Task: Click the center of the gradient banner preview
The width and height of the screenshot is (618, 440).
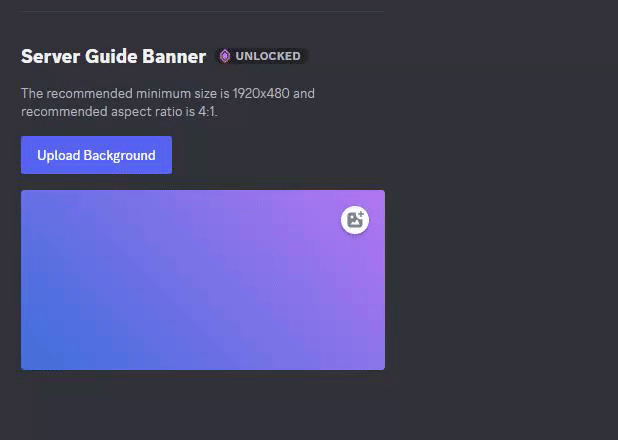Action: click(x=203, y=280)
